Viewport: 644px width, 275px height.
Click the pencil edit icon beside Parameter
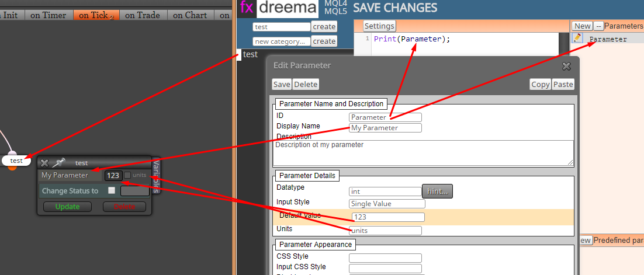pos(577,38)
